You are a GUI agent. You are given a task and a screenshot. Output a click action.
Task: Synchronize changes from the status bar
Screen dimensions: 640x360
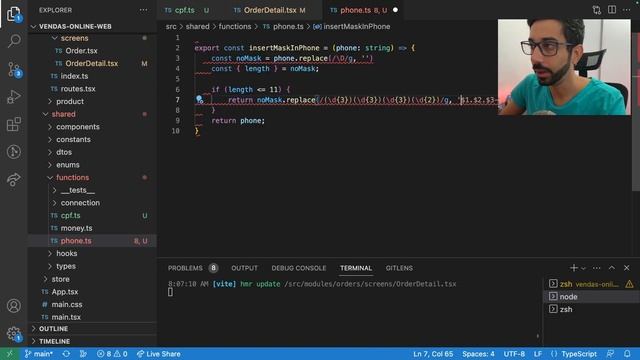(x=66, y=354)
